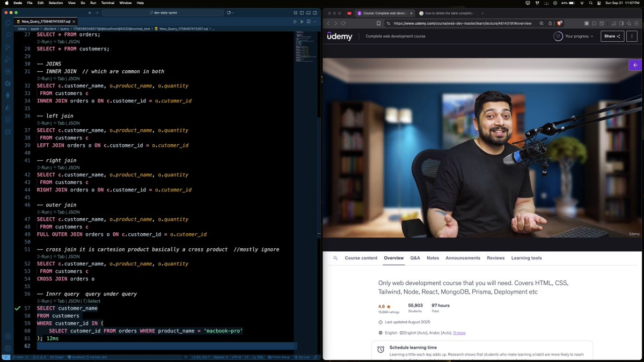Click the Udemy Share button

tap(612, 36)
